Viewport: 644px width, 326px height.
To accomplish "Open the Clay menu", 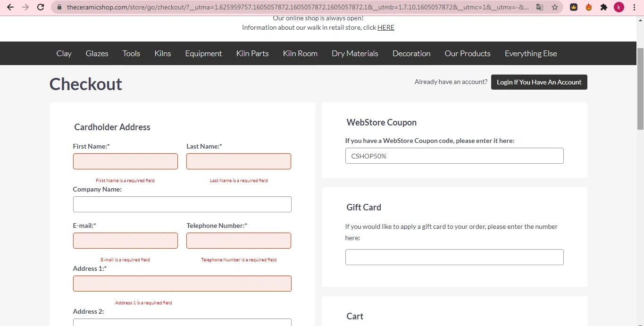I will [64, 53].
